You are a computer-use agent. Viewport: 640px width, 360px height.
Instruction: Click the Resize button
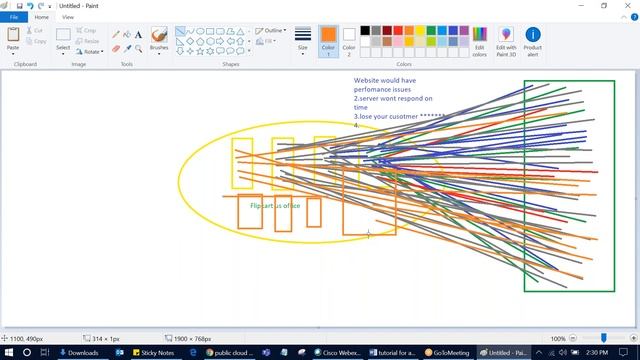88,41
